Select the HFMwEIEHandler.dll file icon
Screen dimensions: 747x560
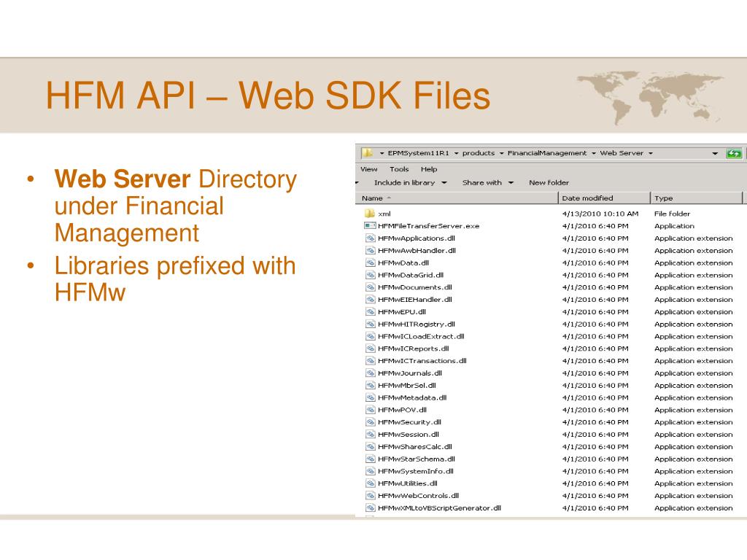pyautogui.click(x=370, y=300)
